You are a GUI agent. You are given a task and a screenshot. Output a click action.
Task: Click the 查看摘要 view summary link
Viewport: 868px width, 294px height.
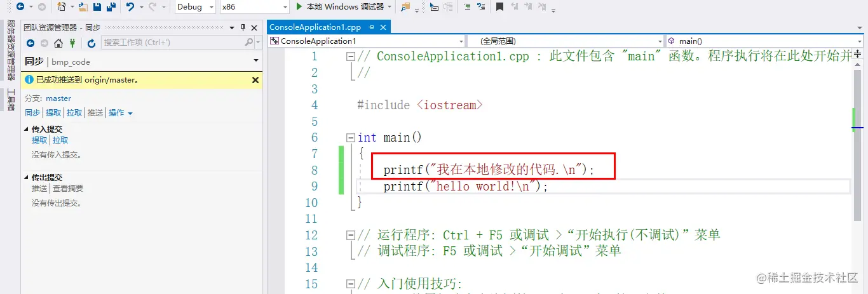pyautogui.click(x=68, y=189)
